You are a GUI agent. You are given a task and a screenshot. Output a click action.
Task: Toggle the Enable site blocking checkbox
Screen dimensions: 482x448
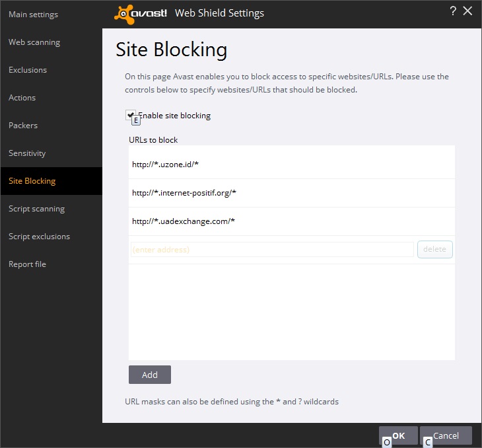click(130, 115)
